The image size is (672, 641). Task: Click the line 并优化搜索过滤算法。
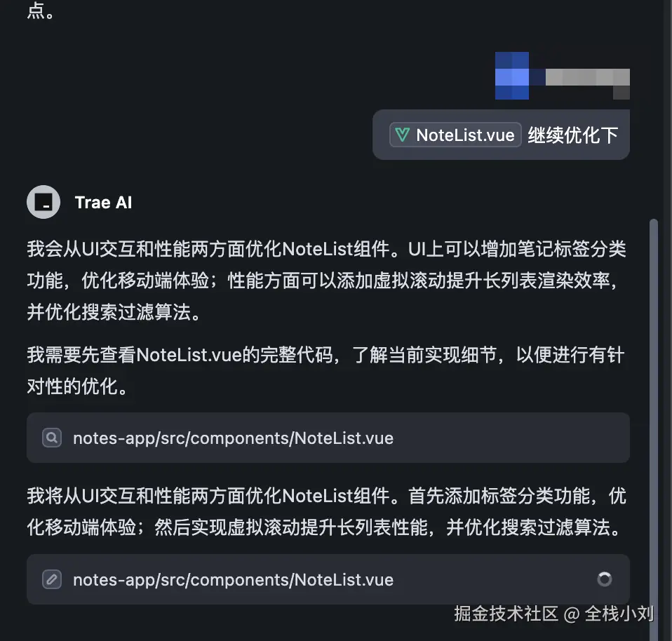click(114, 312)
